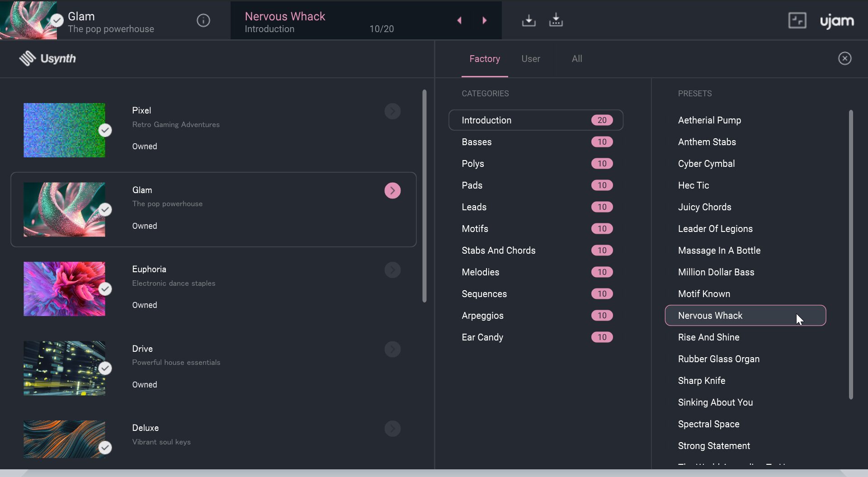Close the preset browser with X icon
This screenshot has height=477, width=868.
point(844,58)
